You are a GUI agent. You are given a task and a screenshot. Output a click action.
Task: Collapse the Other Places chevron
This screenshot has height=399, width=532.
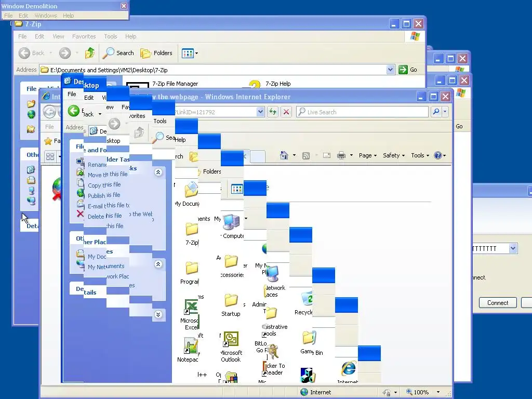point(158,264)
